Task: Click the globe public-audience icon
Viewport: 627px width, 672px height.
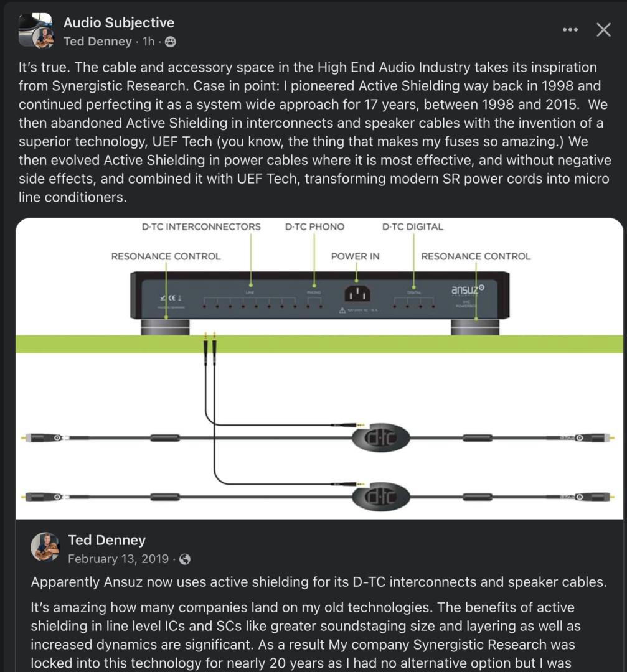Action: tap(185, 559)
